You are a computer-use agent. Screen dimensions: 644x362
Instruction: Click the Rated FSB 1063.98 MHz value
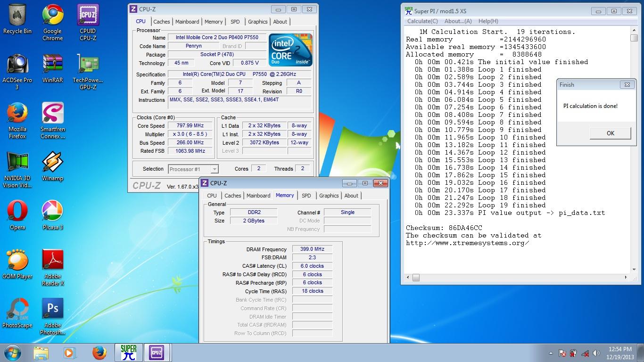[190, 151]
